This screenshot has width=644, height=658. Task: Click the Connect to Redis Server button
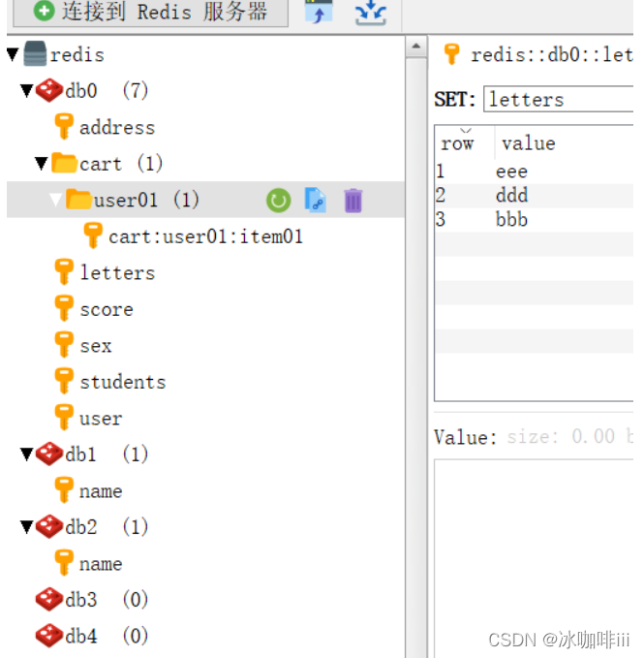[x=150, y=12]
